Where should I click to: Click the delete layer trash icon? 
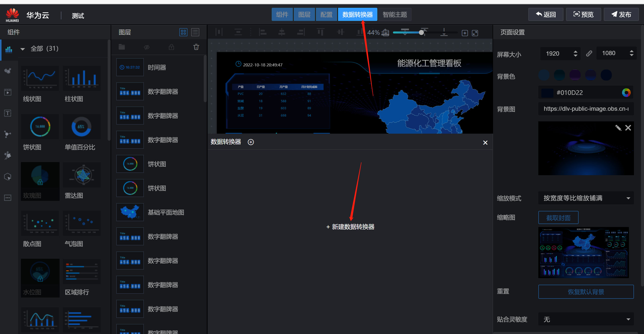point(196,47)
